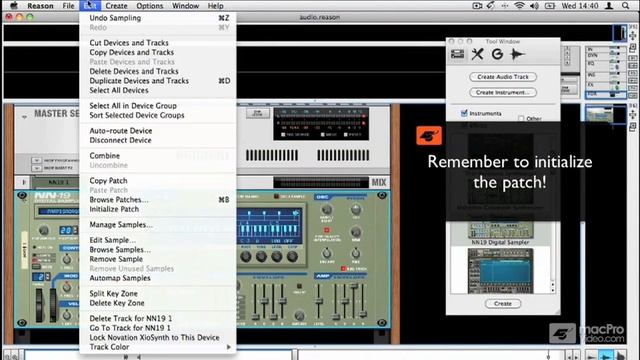Collapse the Master Section device fold arrow
Screen dimensions: 640x360
coord(24,117)
